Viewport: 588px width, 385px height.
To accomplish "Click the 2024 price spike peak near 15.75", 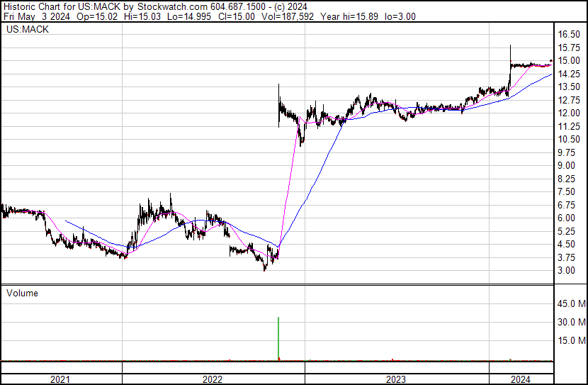I will coord(510,47).
